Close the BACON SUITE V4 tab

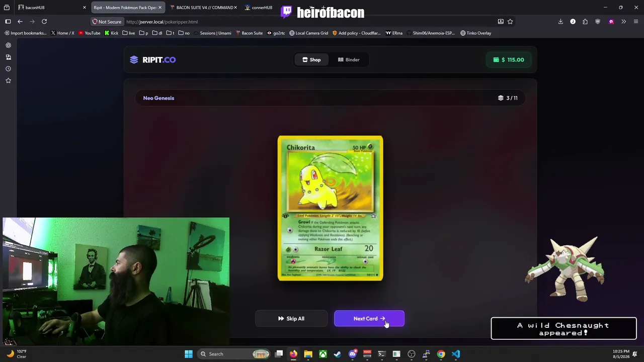(235, 8)
